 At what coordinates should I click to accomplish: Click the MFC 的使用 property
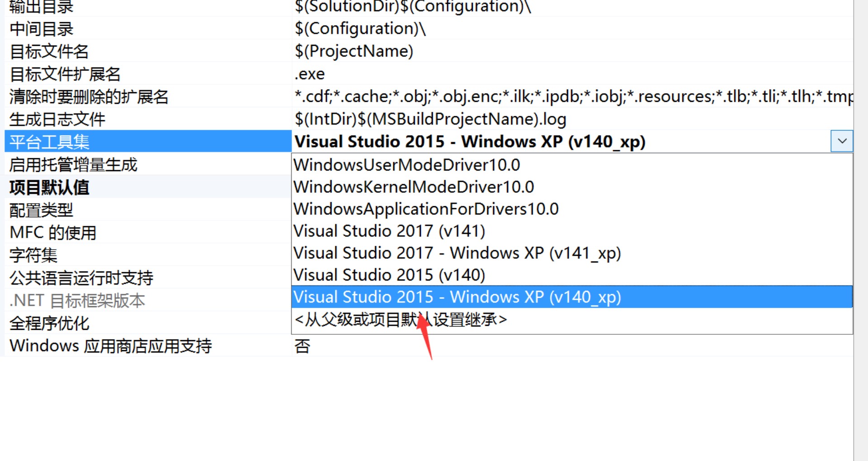coord(53,233)
